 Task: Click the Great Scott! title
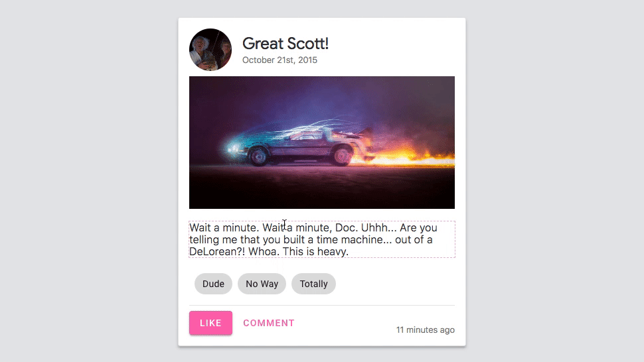pos(285,44)
